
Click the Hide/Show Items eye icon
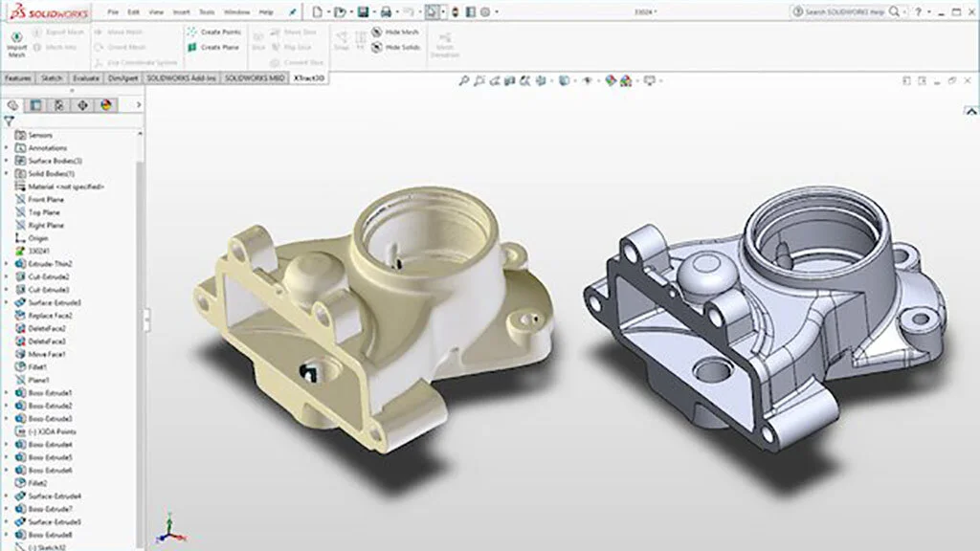[588, 80]
